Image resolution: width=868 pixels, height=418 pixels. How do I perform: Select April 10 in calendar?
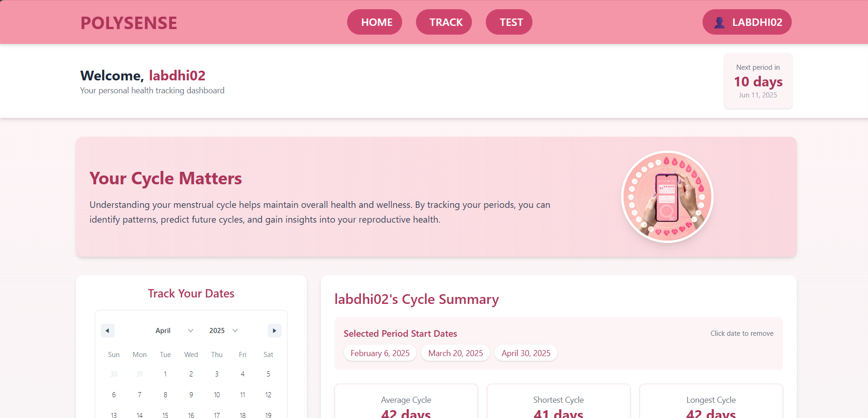click(x=217, y=395)
